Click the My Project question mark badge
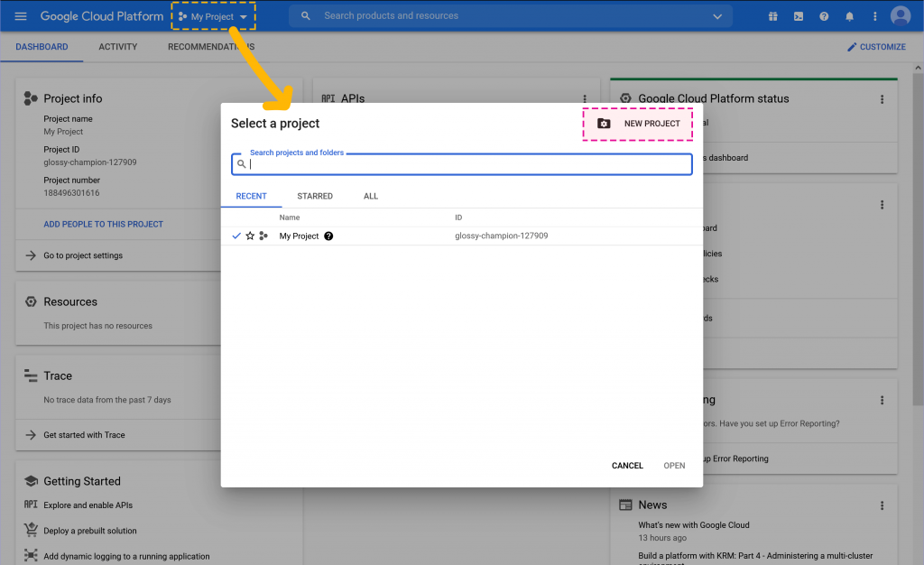The height and width of the screenshot is (565, 924). point(328,236)
